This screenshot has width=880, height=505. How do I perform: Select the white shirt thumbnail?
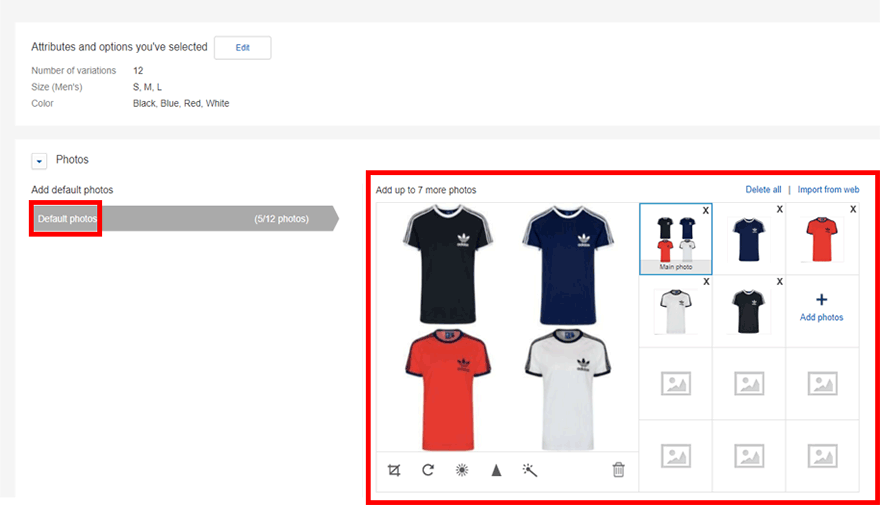(676, 312)
